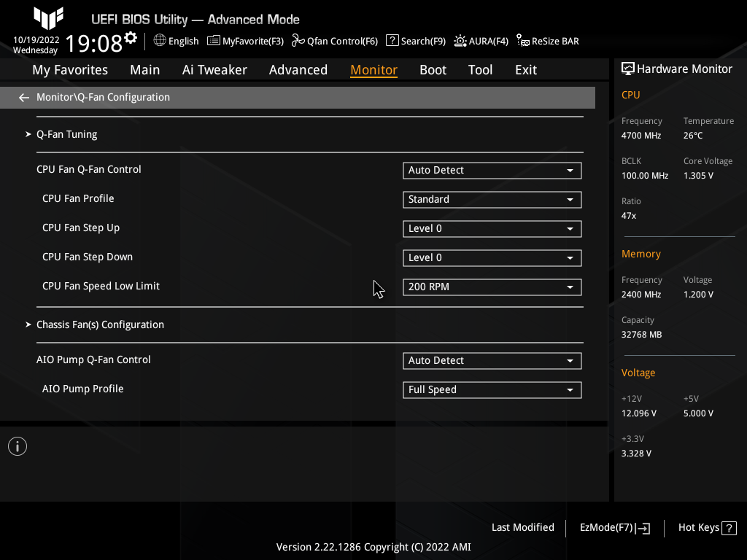Open the CPU Fan Q-Fan Control dropdown

pyautogui.click(x=492, y=170)
